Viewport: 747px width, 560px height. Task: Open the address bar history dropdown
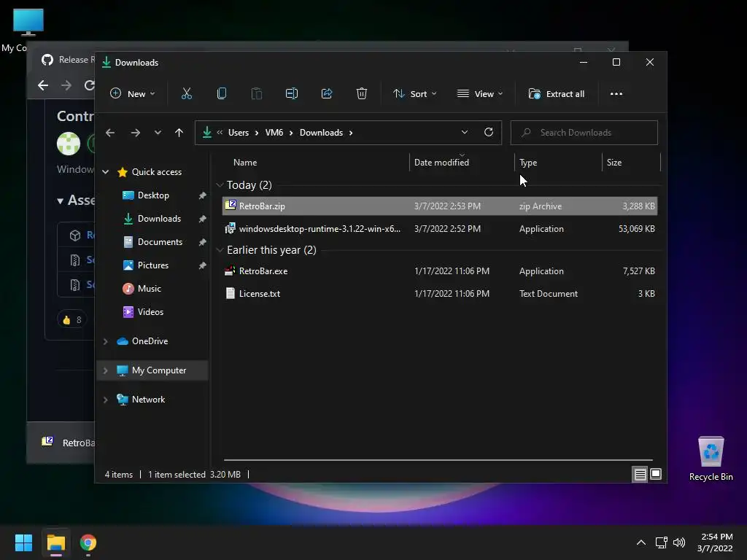point(465,133)
